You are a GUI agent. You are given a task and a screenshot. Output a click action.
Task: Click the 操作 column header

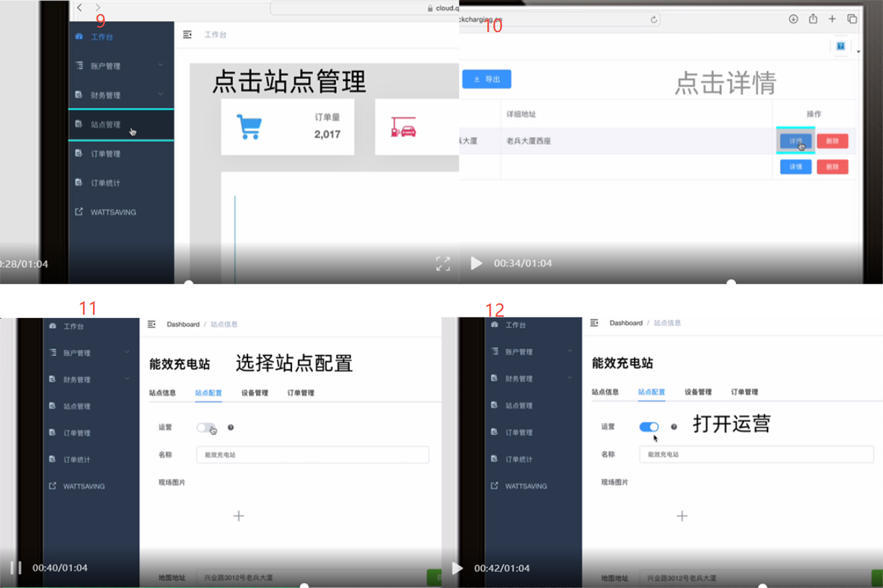click(x=813, y=114)
